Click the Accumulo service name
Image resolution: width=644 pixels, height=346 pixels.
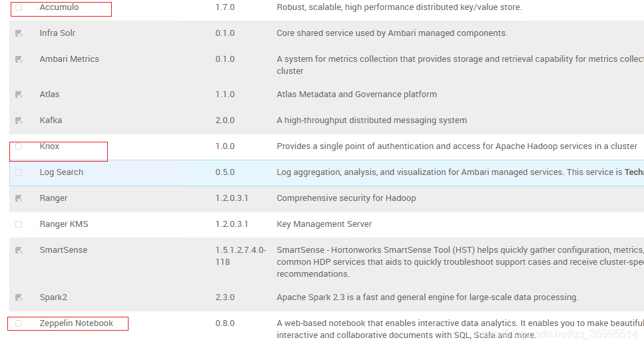pos(59,7)
